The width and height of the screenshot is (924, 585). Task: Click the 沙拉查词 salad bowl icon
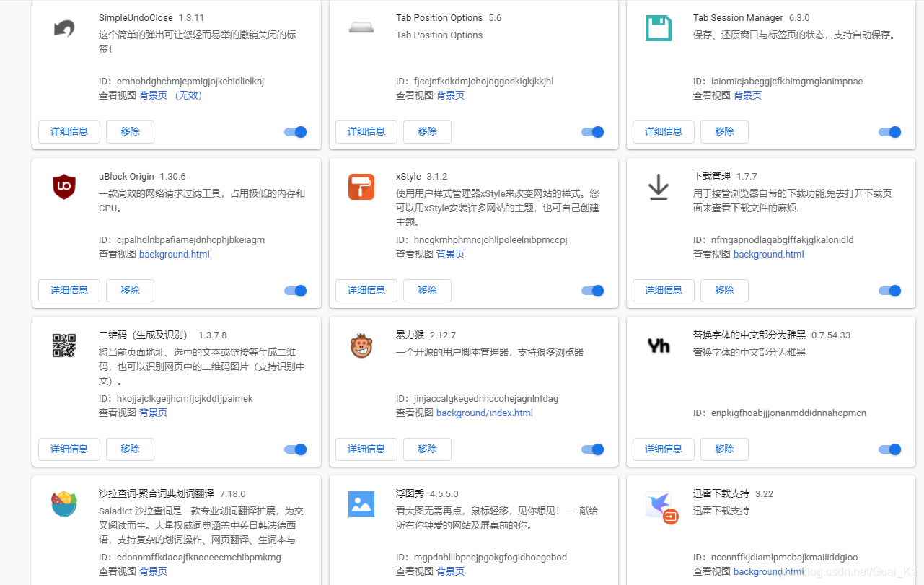pos(64,504)
